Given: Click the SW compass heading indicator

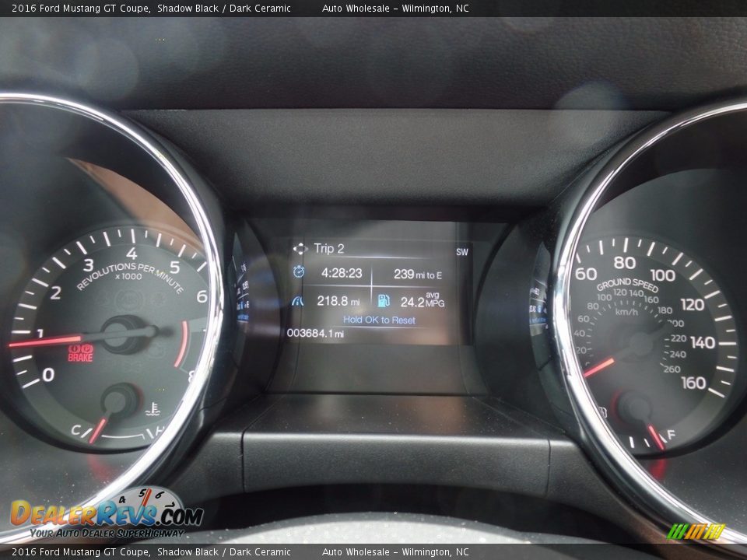Looking at the screenshot, I should [x=462, y=251].
